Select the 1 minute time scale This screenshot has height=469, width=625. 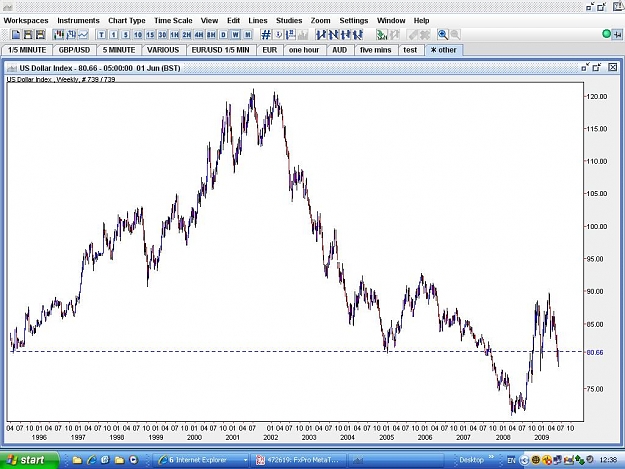(114, 35)
